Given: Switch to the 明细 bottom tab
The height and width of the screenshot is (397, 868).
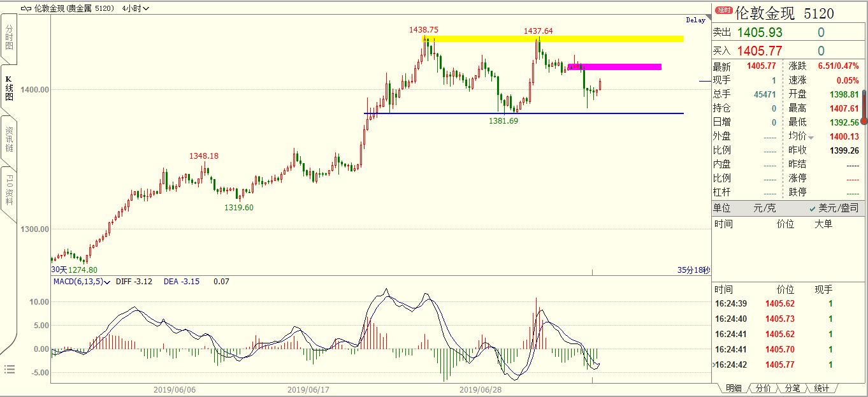Looking at the screenshot, I should [x=734, y=388].
